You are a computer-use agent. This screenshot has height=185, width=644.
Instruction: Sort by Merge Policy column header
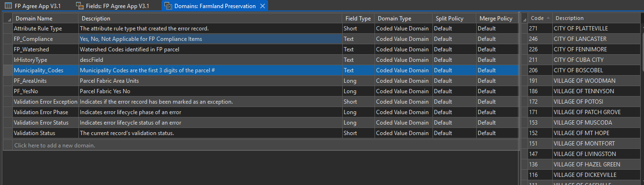tap(497, 19)
